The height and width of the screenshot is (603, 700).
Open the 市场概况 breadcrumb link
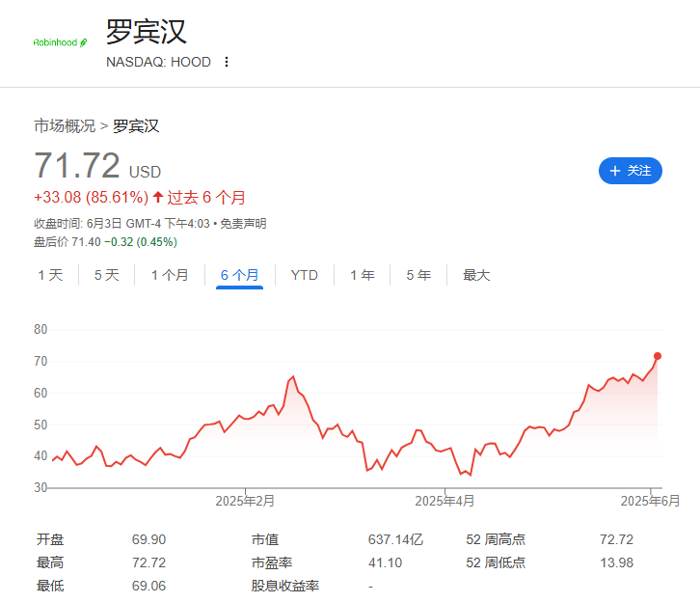[65, 126]
